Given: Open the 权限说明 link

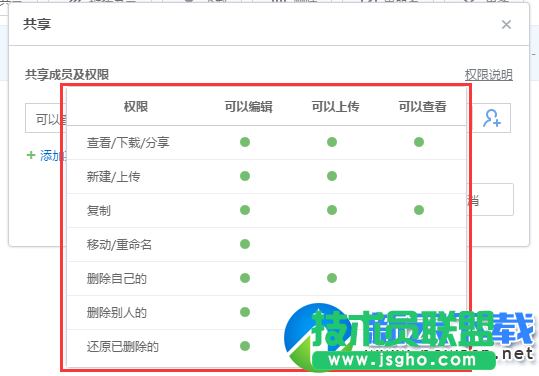Looking at the screenshot, I should click(488, 75).
